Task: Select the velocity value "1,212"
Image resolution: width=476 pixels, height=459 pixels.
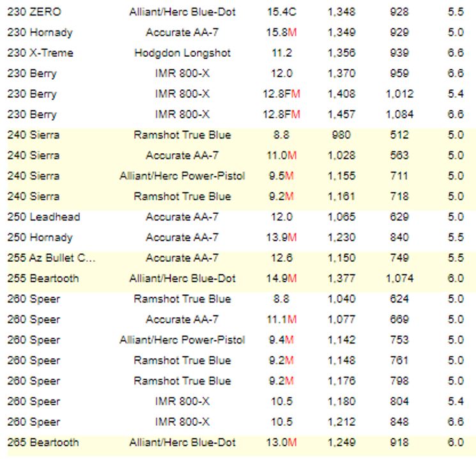Action: click(341, 422)
